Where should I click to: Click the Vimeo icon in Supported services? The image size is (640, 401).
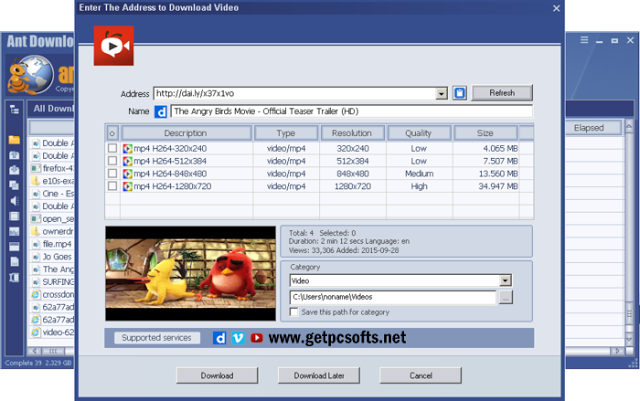[x=238, y=338]
